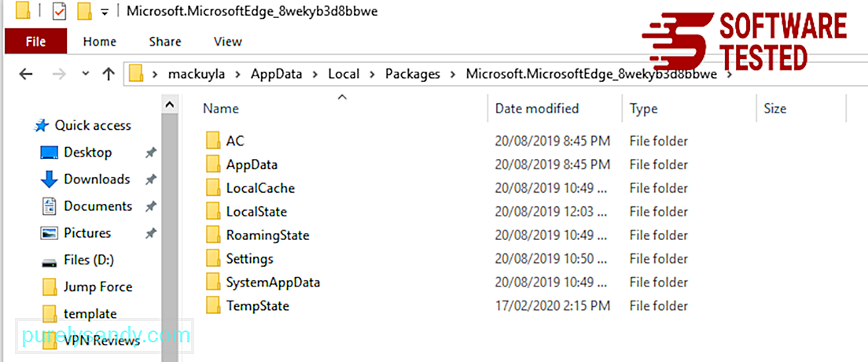868x362 pixels.
Task: Click the Packages breadcrumb in address bar
Action: pyautogui.click(x=413, y=74)
